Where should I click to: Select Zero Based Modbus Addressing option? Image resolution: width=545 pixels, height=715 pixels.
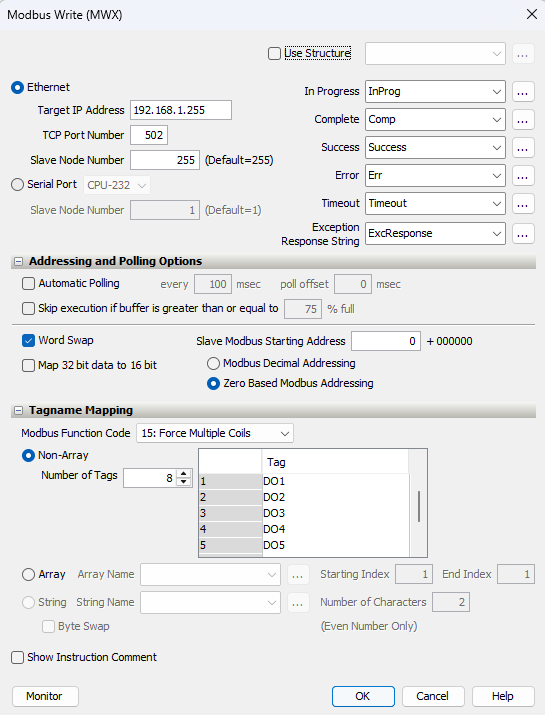(213, 383)
